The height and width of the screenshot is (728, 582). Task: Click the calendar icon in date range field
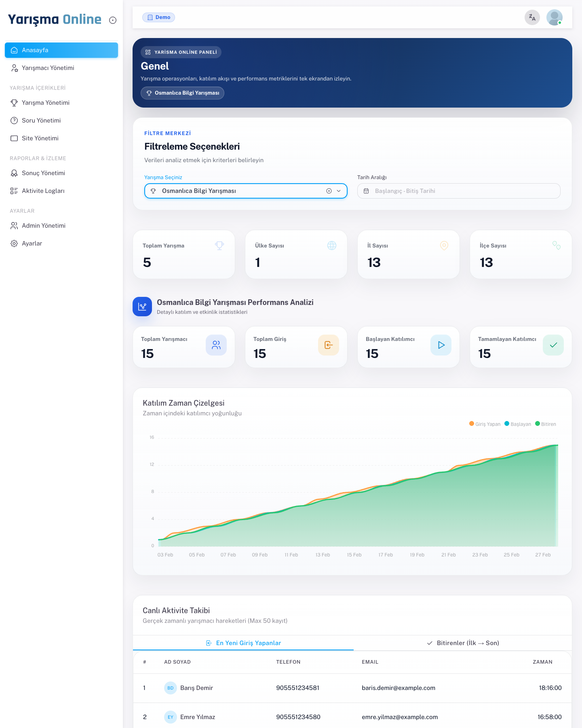tap(366, 191)
